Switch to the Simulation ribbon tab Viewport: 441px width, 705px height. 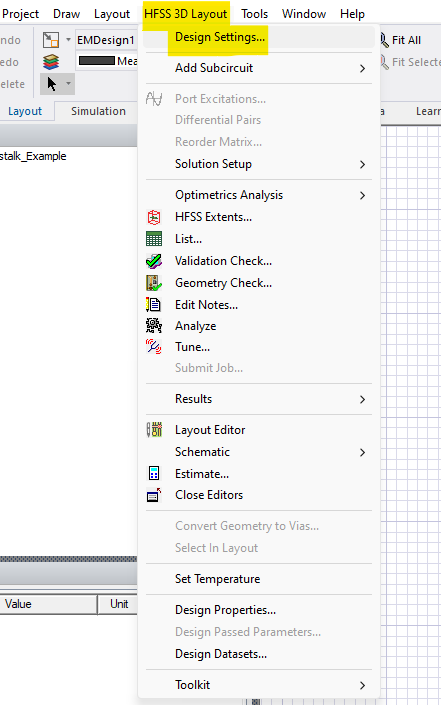pyautogui.click(x=98, y=111)
